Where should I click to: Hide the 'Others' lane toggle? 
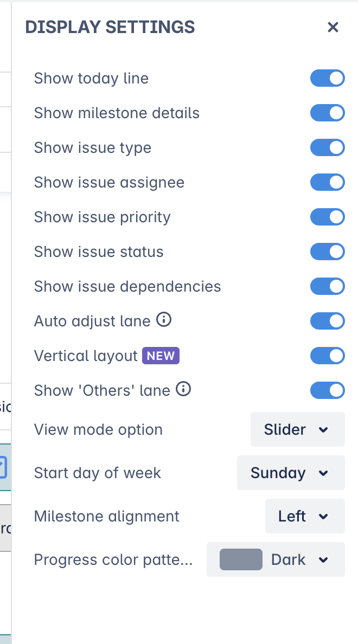[x=327, y=390]
